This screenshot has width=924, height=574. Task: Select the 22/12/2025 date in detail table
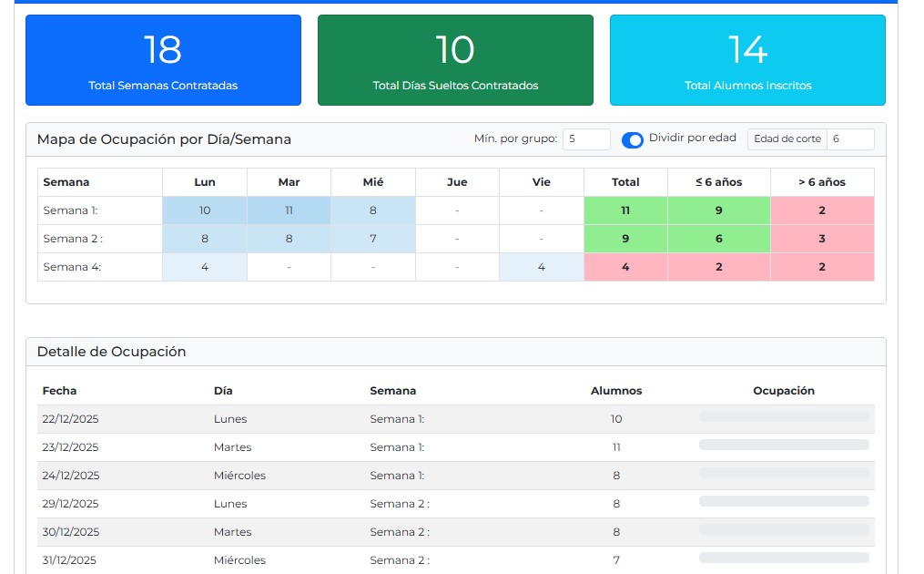(70, 419)
